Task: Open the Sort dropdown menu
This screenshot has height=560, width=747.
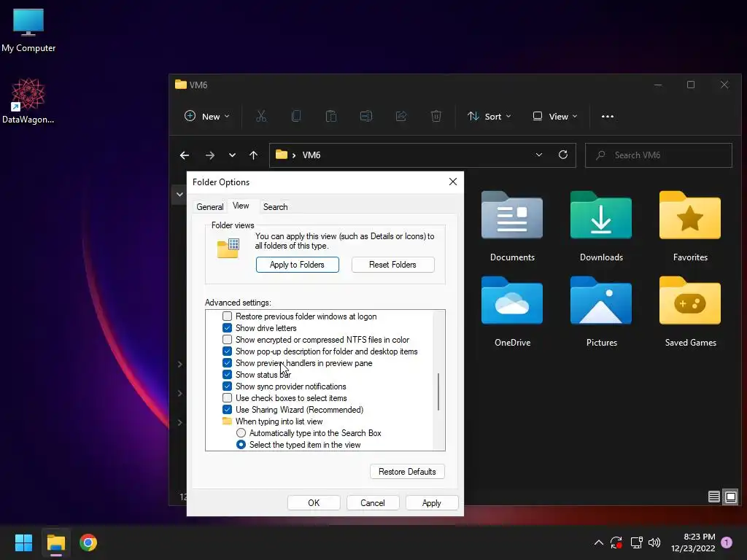Action: tap(489, 116)
